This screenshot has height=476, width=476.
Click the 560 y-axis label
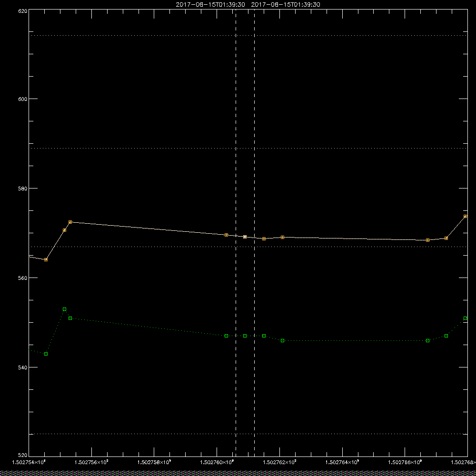click(23, 278)
